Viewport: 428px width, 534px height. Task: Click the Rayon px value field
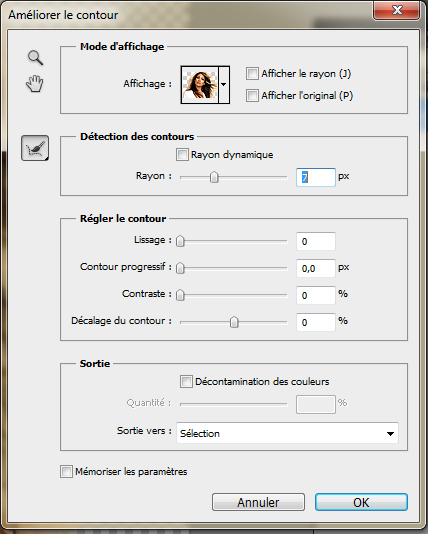(316, 177)
